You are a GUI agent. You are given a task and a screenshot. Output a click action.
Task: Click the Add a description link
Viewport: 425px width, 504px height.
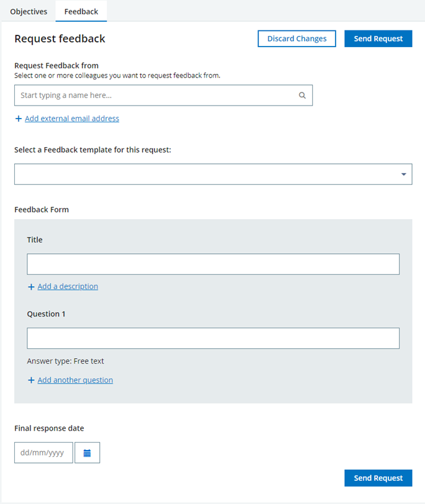(68, 287)
